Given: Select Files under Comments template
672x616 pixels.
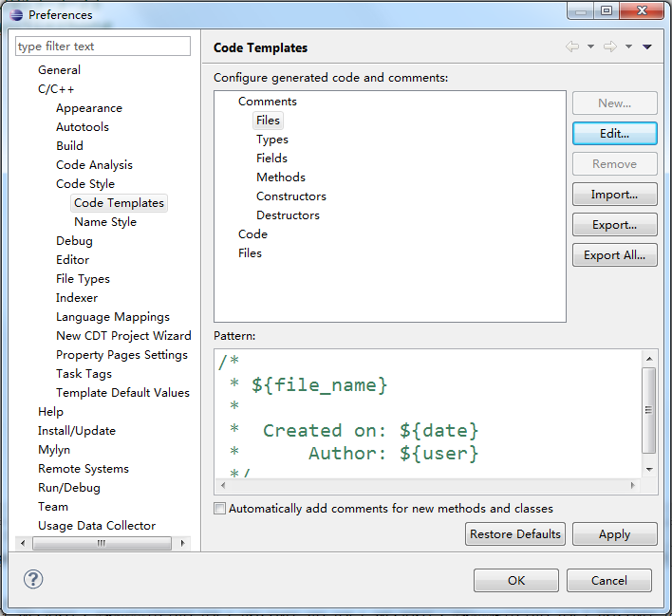Looking at the screenshot, I should click(268, 121).
